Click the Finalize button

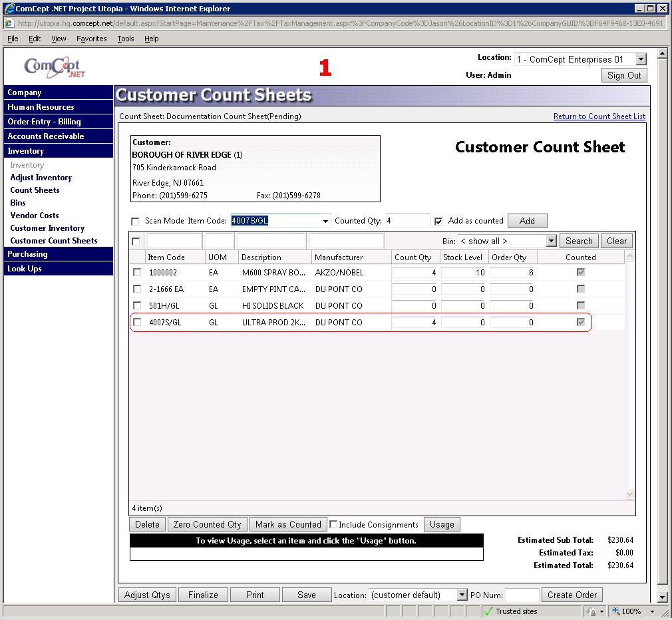tap(203, 595)
